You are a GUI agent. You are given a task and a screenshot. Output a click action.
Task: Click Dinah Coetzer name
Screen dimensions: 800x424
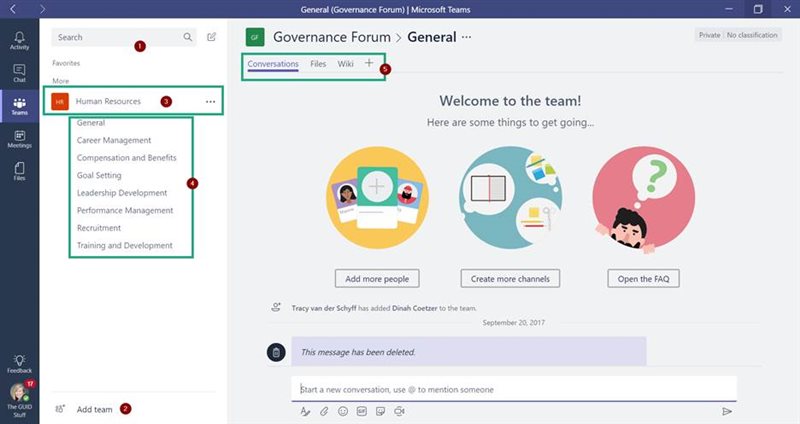[x=414, y=308]
